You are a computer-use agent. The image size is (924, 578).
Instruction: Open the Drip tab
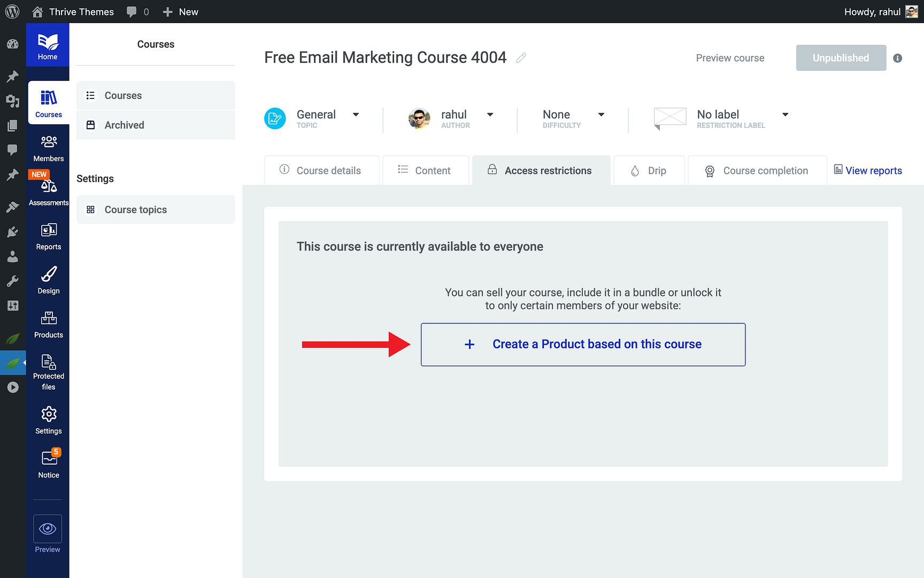click(649, 170)
